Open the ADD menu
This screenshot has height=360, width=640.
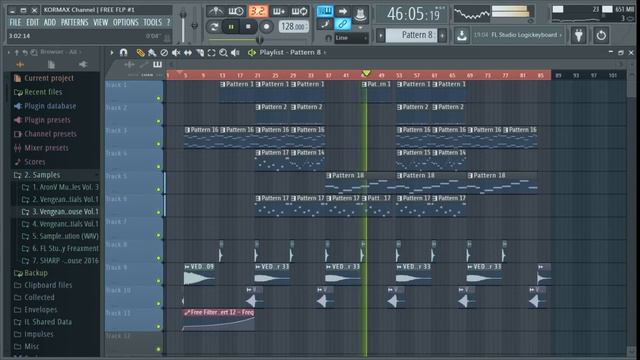click(50, 22)
